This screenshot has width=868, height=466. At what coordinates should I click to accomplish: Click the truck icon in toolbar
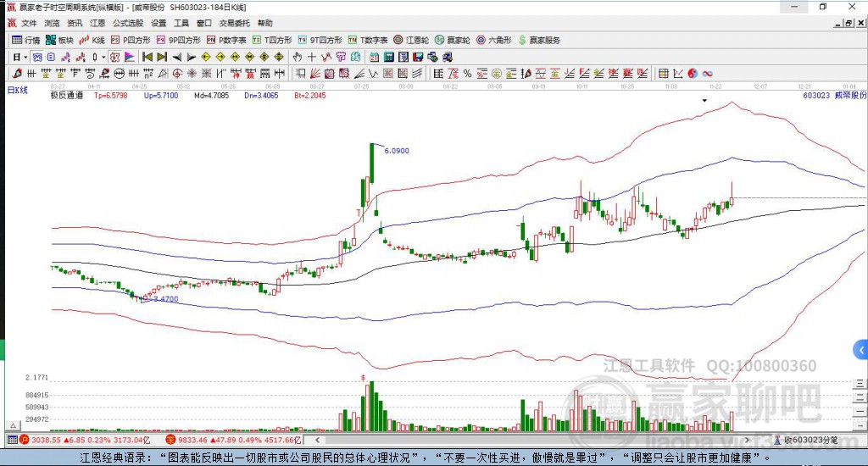pyautogui.click(x=447, y=57)
